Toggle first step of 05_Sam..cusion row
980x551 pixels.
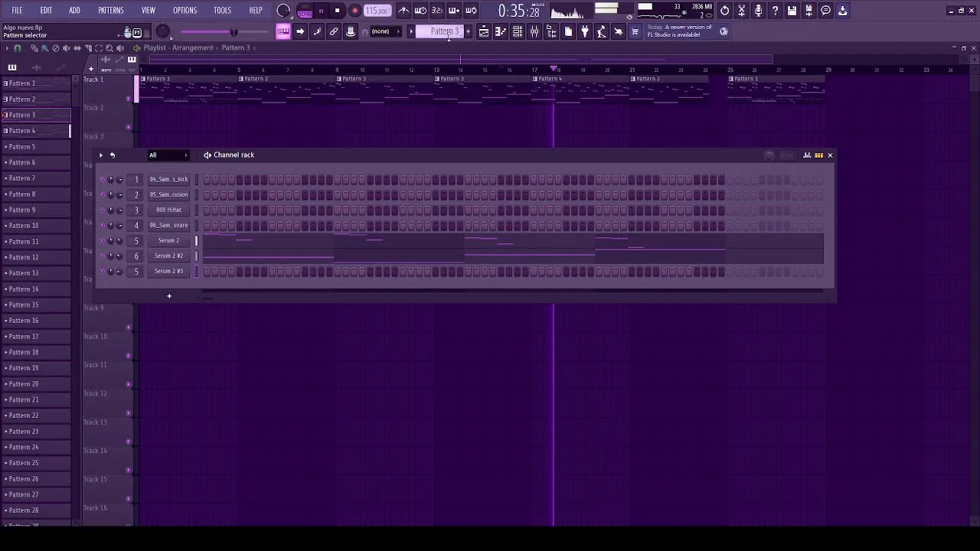(x=207, y=195)
